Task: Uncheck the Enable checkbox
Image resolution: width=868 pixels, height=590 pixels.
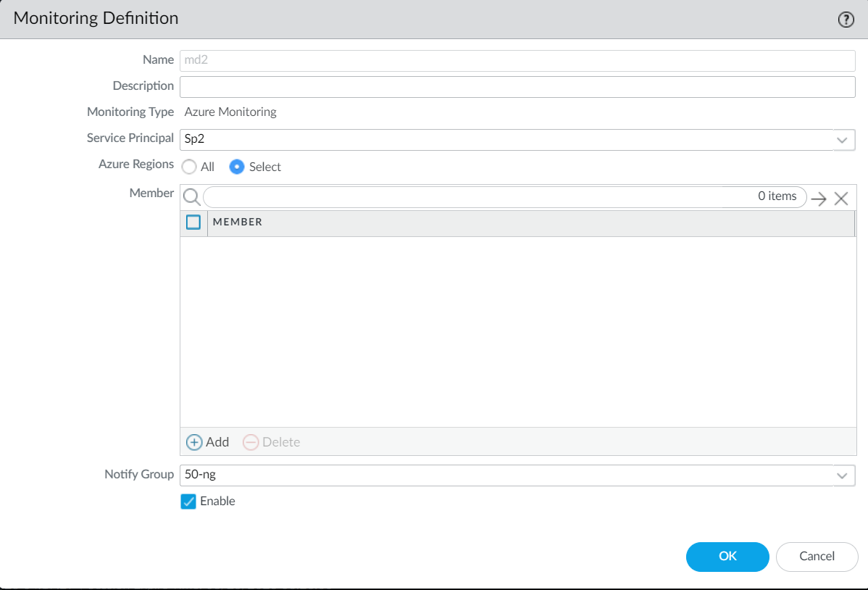Action: [x=188, y=502]
